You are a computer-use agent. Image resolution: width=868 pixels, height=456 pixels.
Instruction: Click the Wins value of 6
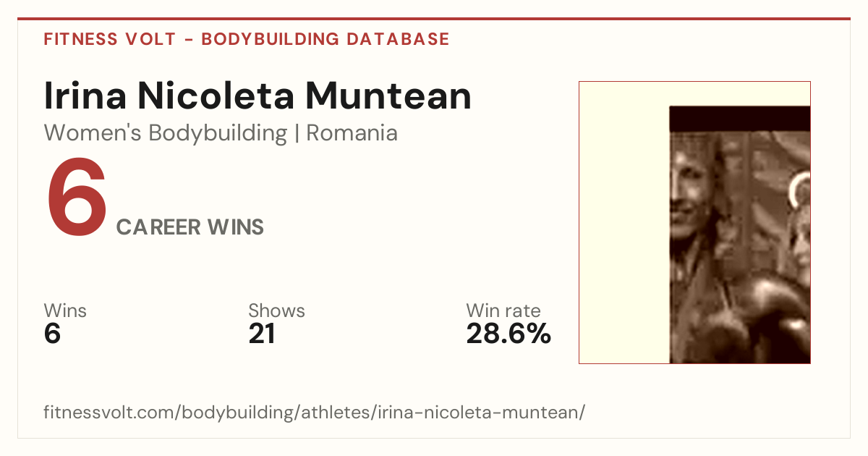[x=52, y=334]
